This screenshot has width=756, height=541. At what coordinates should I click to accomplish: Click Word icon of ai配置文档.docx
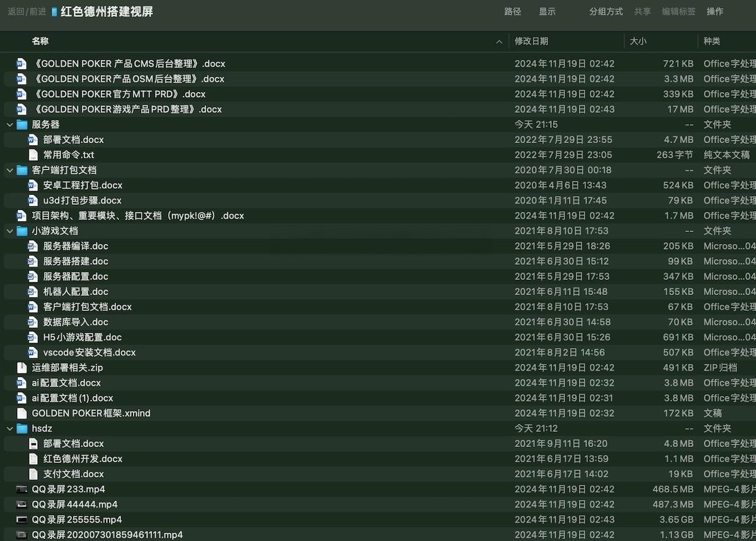21,383
